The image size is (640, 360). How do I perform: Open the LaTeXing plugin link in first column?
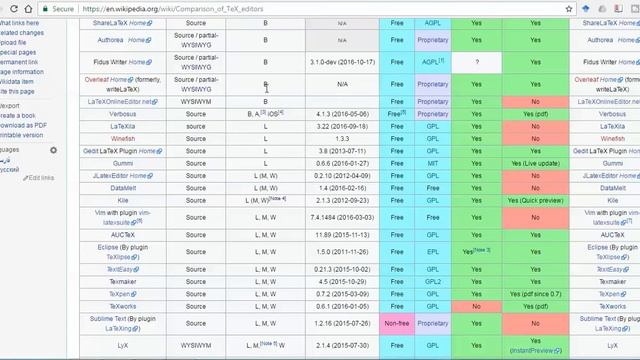tap(122, 328)
